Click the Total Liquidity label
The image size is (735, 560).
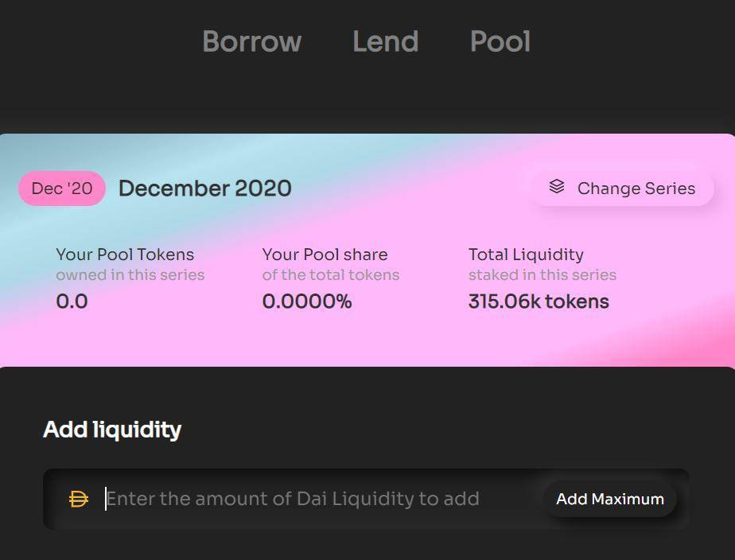click(x=526, y=255)
